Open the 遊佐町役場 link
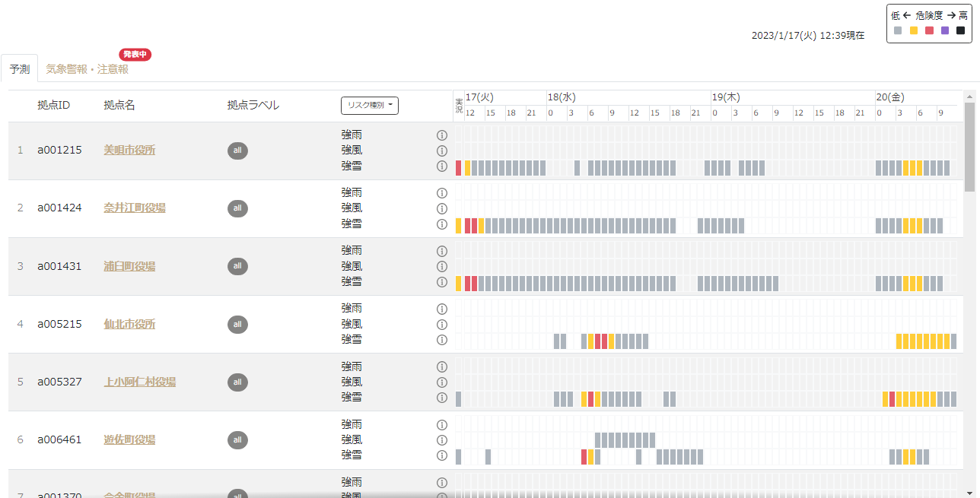Screen dimensions: 980x498 click(x=129, y=439)
